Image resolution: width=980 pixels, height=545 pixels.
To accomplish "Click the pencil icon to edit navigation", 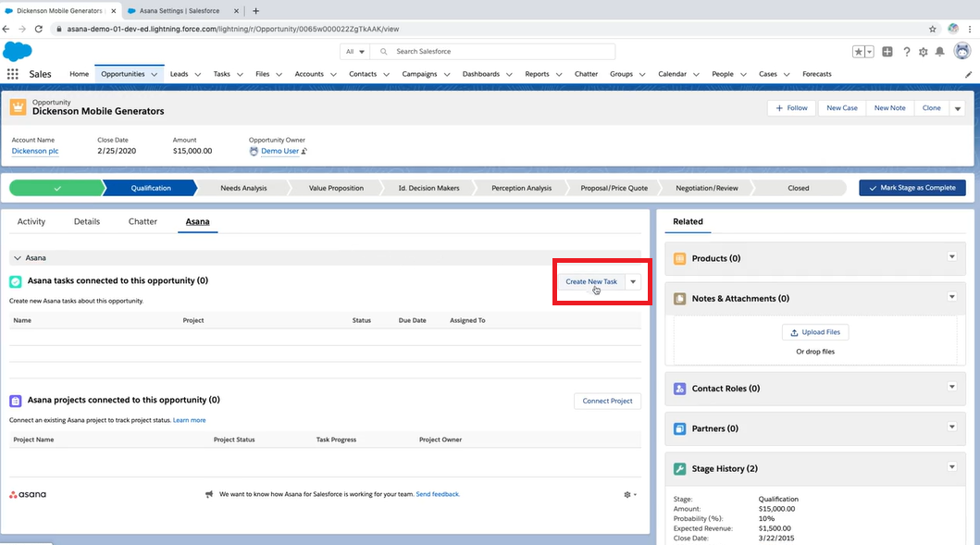I will coord(968,74).
